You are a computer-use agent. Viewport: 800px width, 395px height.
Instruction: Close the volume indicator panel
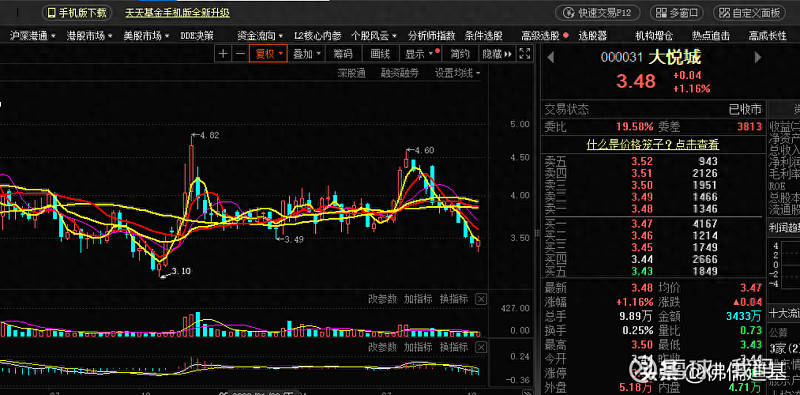[x=481, y=299]
